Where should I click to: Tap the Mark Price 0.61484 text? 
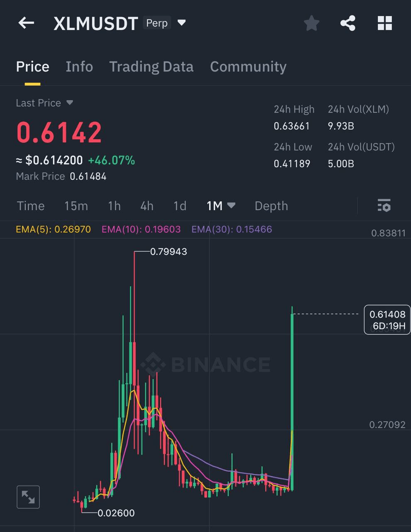coord(61,176)
